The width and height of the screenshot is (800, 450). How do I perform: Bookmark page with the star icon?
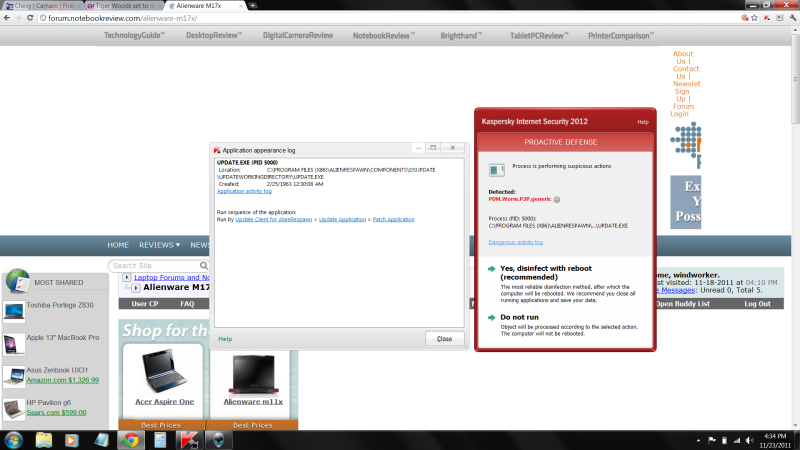coord(755,18)
